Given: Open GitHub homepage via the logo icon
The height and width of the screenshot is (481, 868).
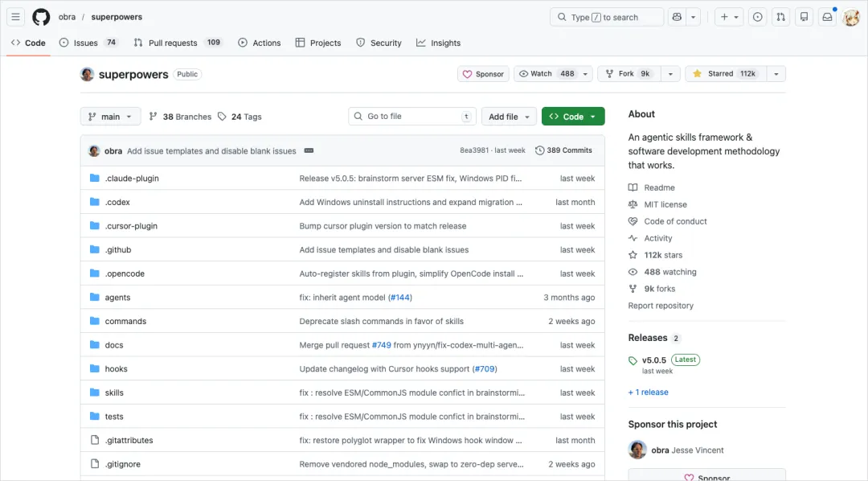Looking at the screenshot, I should (40, 16).
